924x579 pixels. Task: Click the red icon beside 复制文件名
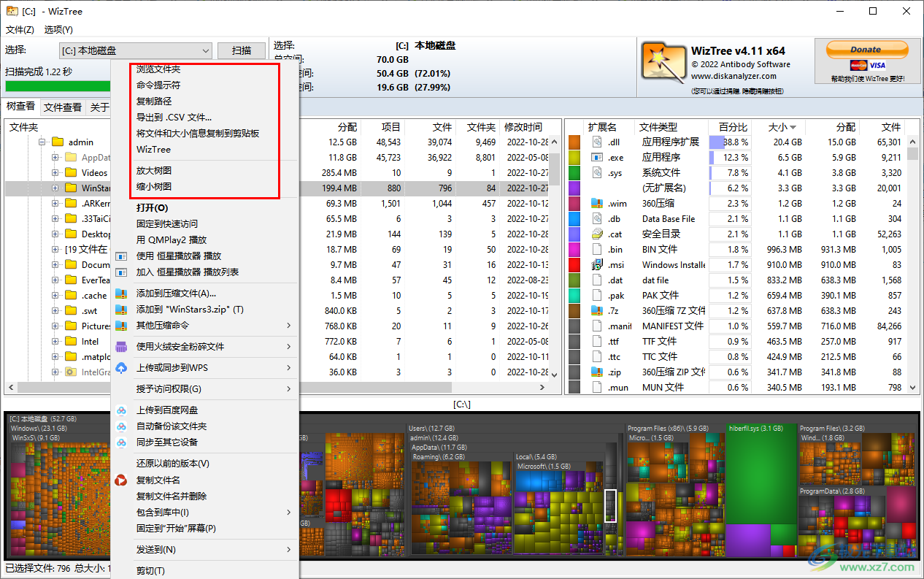pos(122,480)
